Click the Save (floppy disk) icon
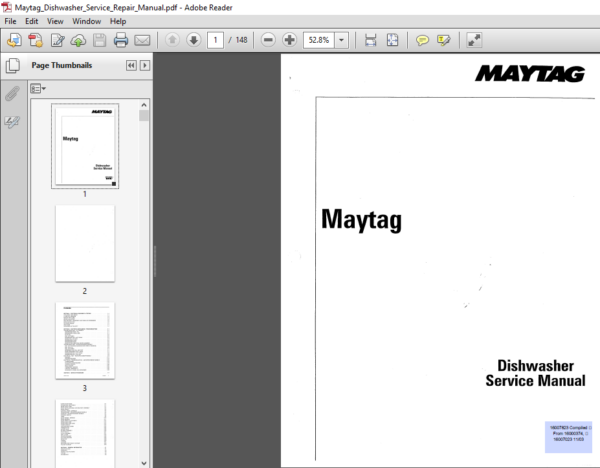Viewport: 600px width, 468px height. point(99,40)
